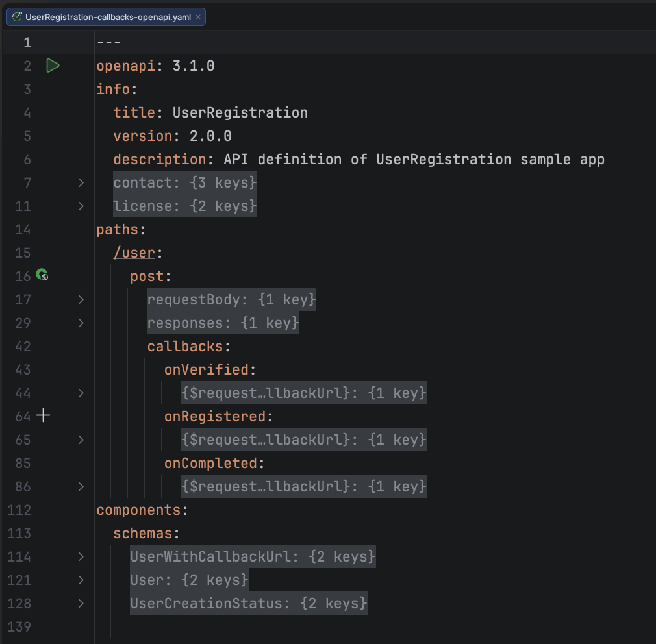Expand the folded contact block
Screen dimensions: 656x644
coord(81,183)
